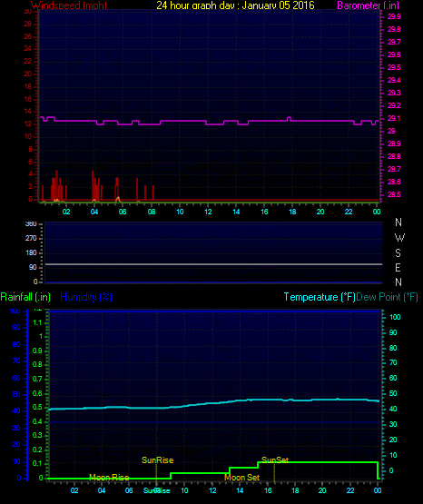Click the Barometer (.in) axis title
Screen dimensions: 423x504
tap(368, 5)
